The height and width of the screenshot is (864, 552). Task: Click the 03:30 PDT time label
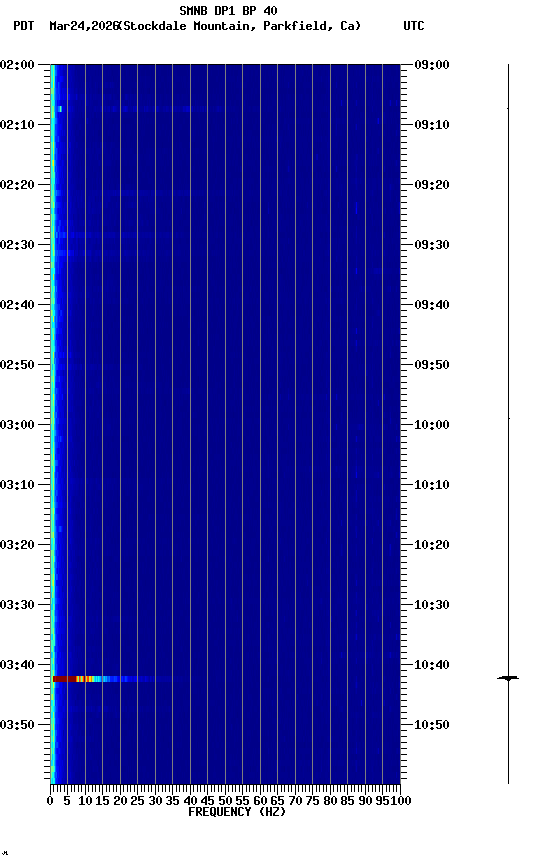[x=17, y=605]
